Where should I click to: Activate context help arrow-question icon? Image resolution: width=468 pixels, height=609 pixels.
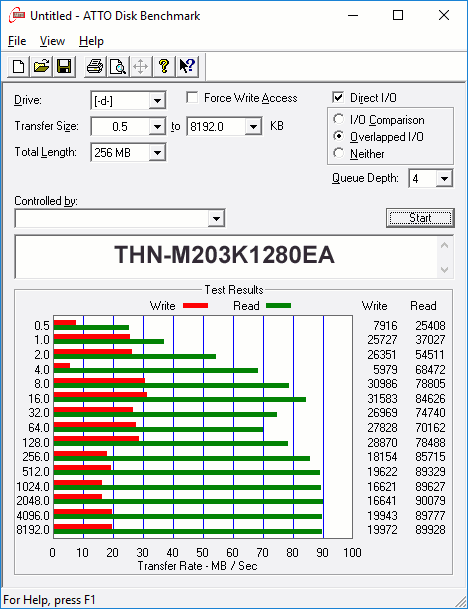(x=187, y=66)
